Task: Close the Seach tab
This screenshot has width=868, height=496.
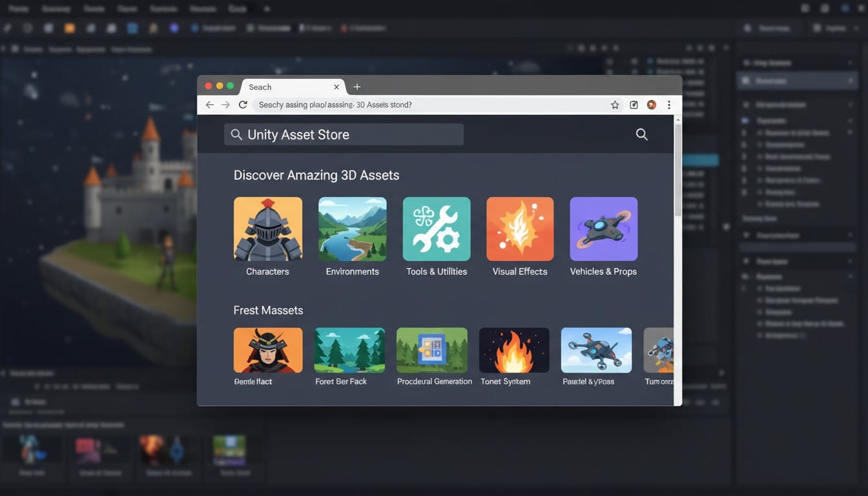Action: (x=336, y=87)
